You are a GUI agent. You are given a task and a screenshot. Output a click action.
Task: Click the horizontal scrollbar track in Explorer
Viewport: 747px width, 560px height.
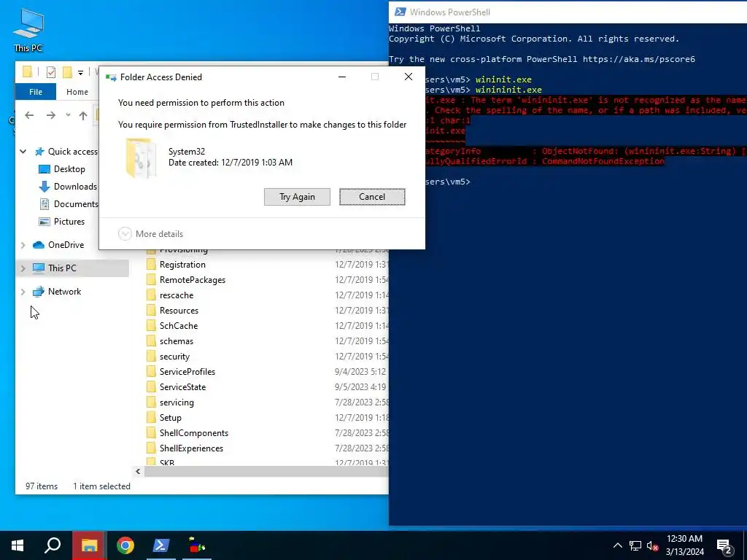(x=266, y=472)
